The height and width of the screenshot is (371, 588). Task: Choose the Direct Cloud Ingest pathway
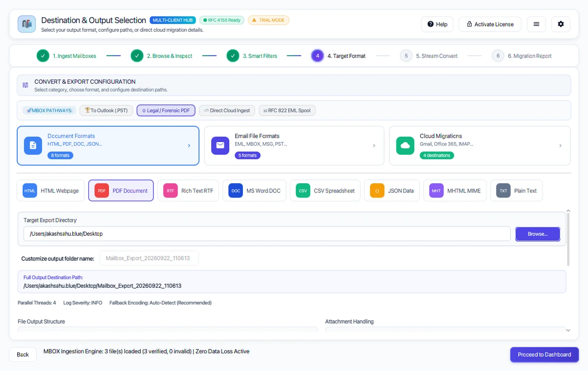click(227, 110)
